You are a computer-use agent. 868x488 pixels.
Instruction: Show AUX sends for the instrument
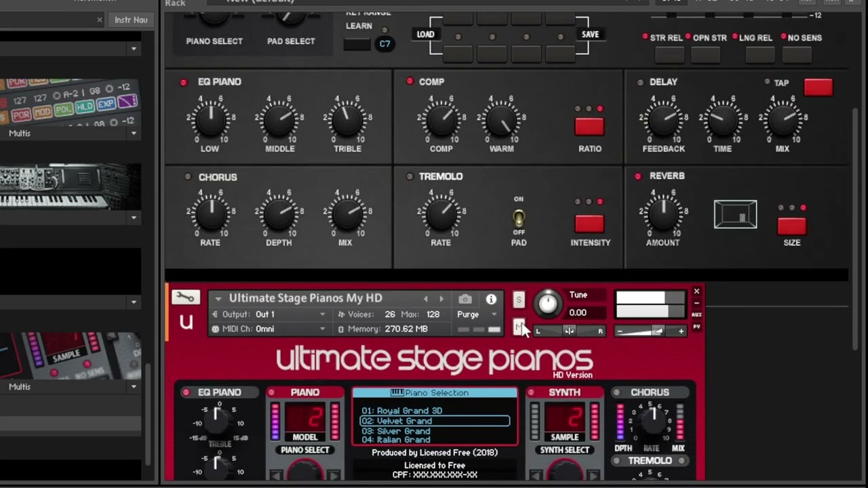point(696,315)
